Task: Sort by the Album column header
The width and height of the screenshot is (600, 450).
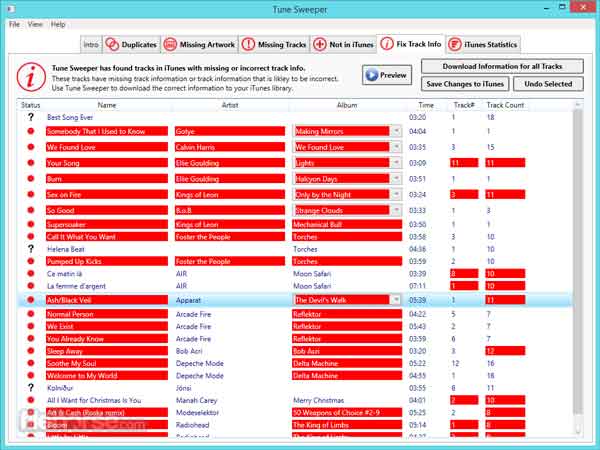Action: (347, 105)
